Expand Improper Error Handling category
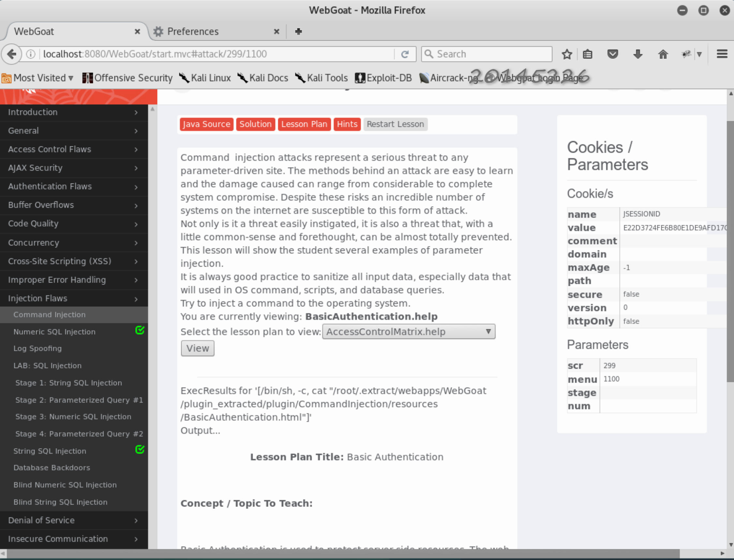The width and height of the screenshot is (734, 560). 74,280
